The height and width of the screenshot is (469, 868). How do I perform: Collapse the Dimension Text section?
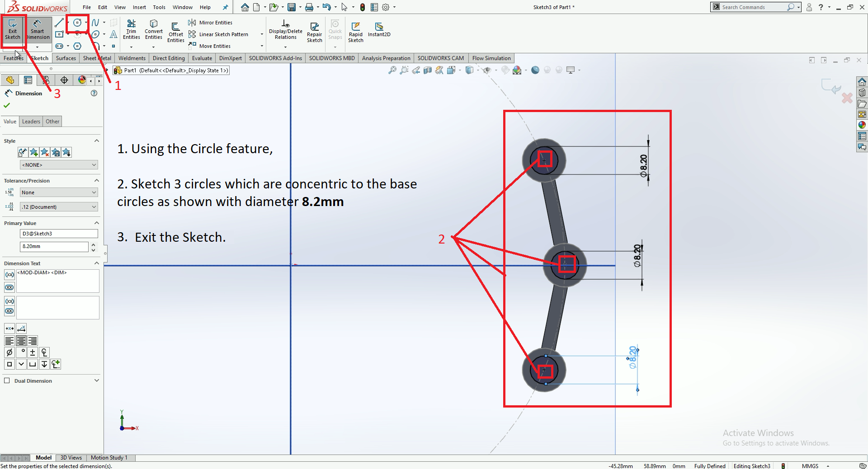tap(96, 263)
